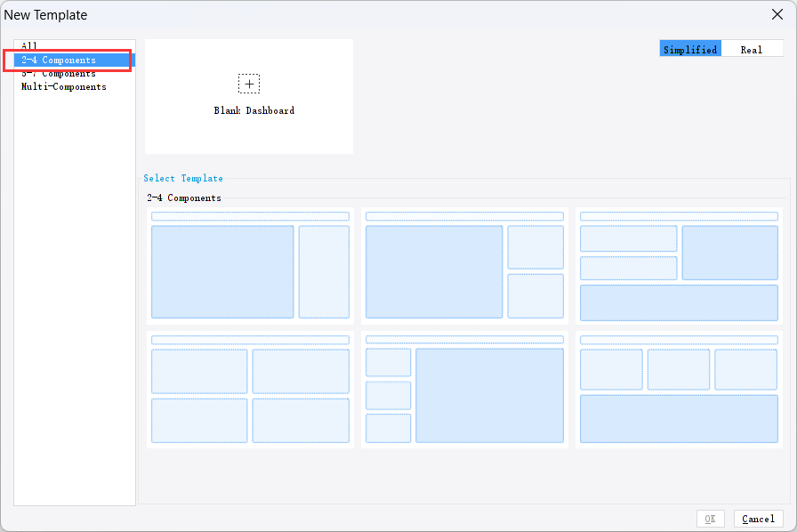Screen dimensions: 797x532
Task: Click the 2-4 Components section label
Action: click(x=185, y=197)
